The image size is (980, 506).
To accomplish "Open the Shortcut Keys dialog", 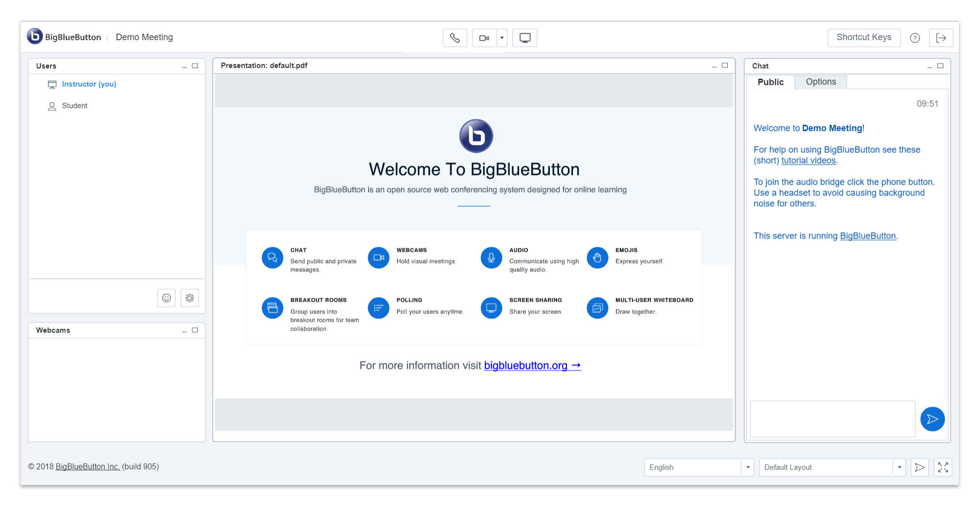I will coord(864,38).
